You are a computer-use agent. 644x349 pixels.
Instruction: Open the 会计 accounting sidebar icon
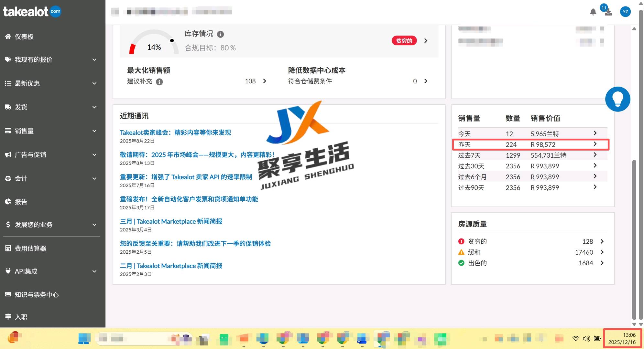[8, 178]
